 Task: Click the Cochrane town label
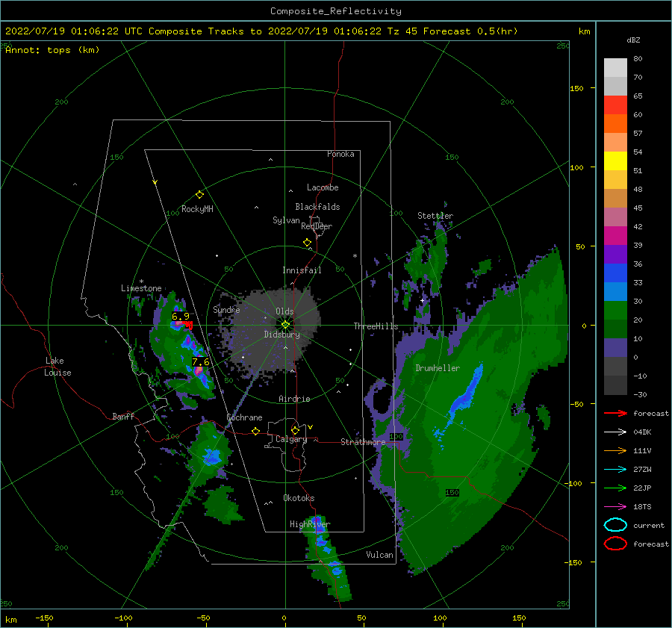pos(244,417)
